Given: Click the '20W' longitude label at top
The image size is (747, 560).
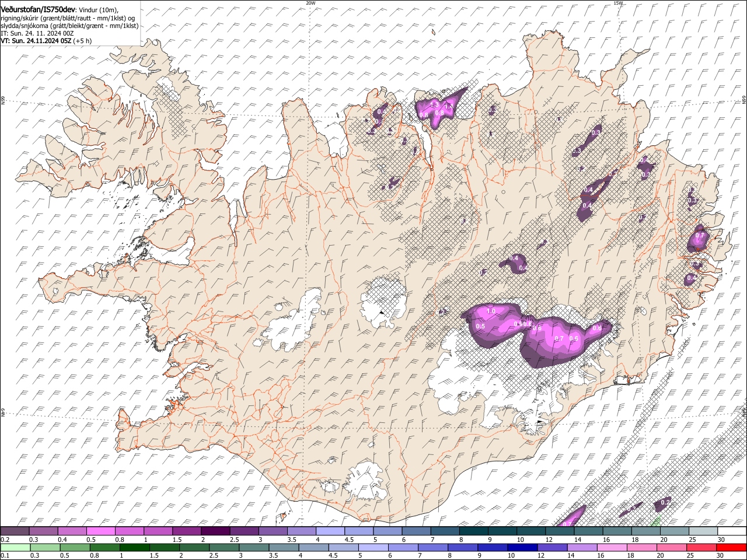Looking at the screenshot, I should pyautogui.click(x=310, y=3).
